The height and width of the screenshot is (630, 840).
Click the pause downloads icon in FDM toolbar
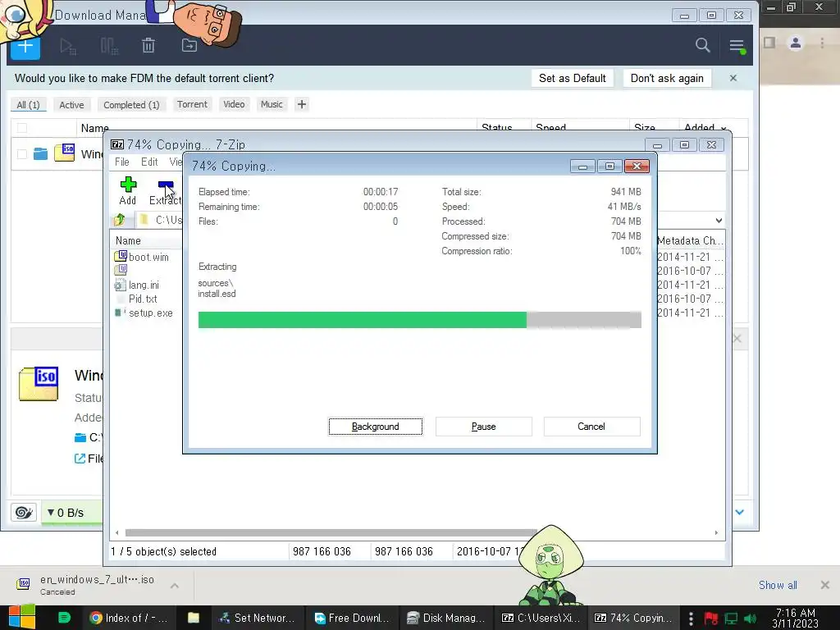coord(109,46)
